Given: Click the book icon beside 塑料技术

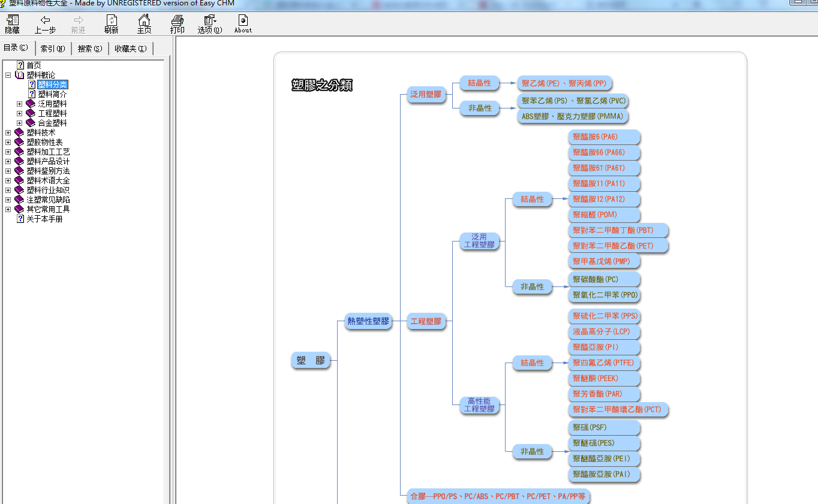Looking at the screenshot, I should pos(19,132).
